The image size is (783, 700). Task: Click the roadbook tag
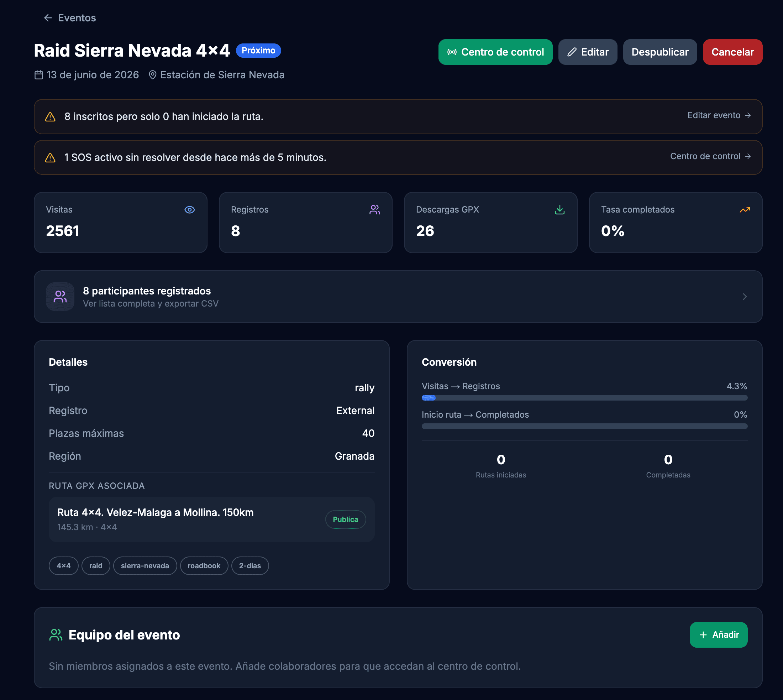(x=204, y=566)
